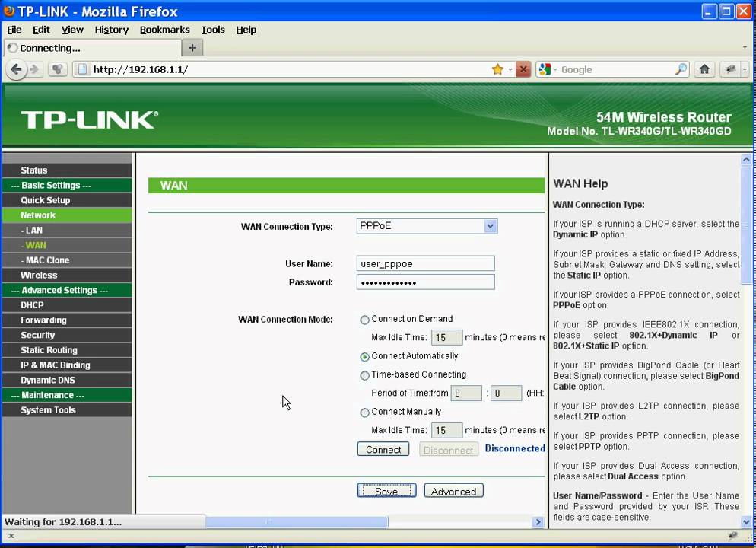
Task: Open the Tools menu
Action: click(x=213, y=30)
